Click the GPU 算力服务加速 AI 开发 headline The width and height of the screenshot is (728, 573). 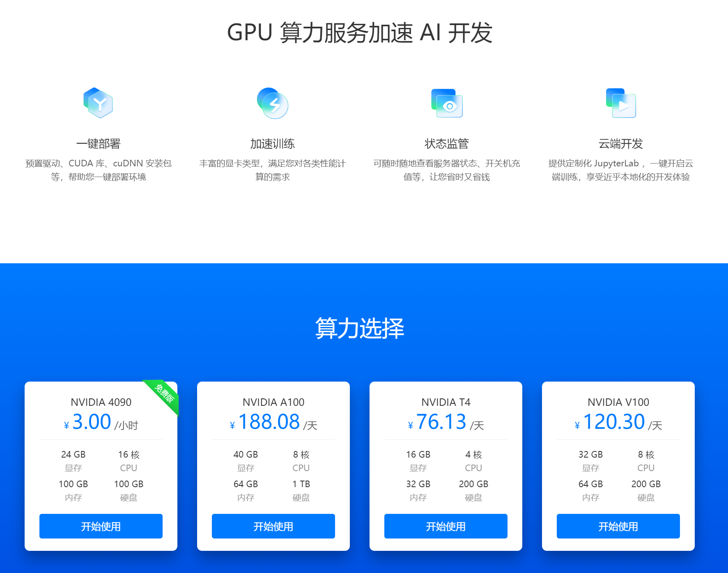(360, 33)
